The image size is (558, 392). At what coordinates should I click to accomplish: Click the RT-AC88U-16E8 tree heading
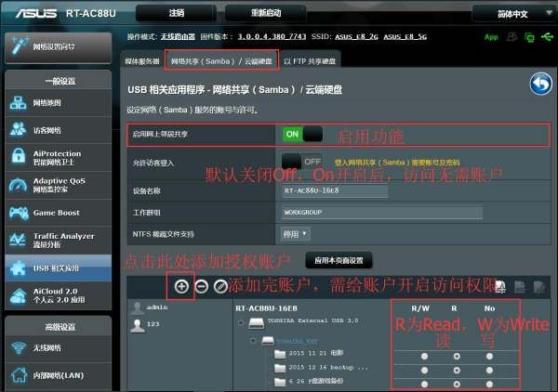(266, 308)
